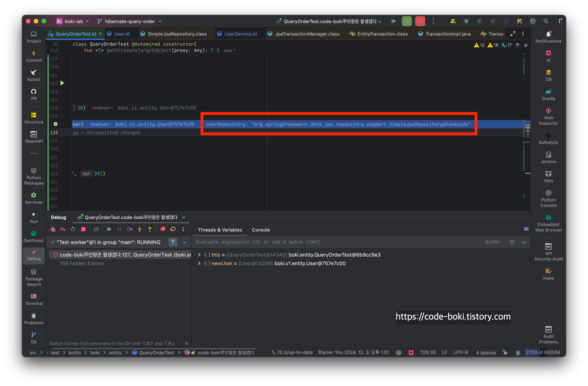Click the Step Over debug icon

click(x=130, y=229)
